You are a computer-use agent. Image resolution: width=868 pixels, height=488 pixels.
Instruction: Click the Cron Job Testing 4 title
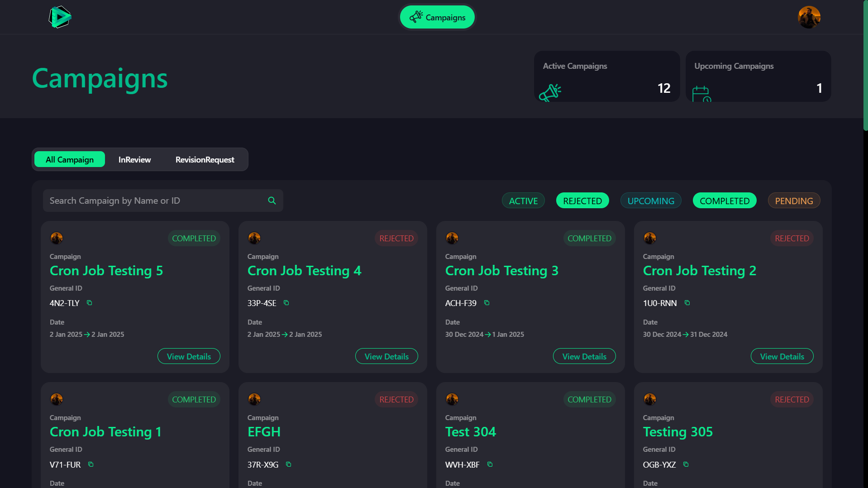[304, 271]
